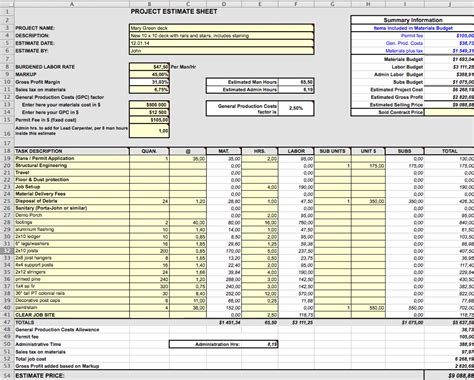Click the General Production Costs Allowance label

tap(57, 330)
